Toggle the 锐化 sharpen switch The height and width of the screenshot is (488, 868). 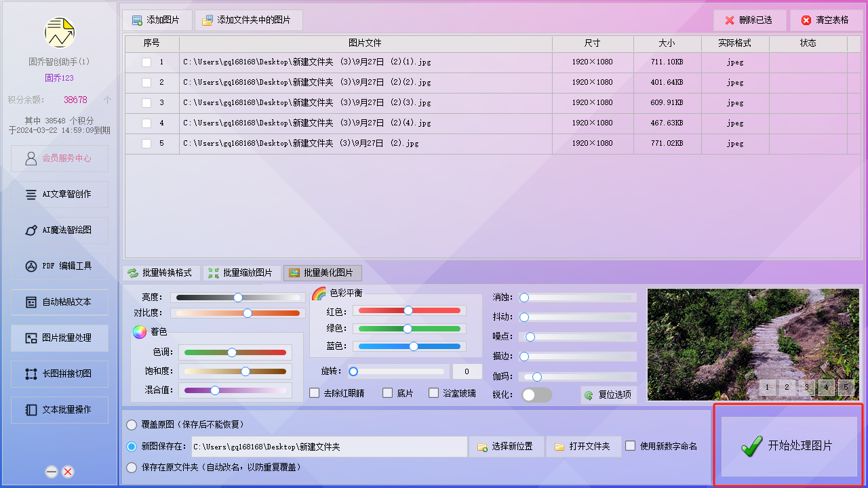(536, 395)
